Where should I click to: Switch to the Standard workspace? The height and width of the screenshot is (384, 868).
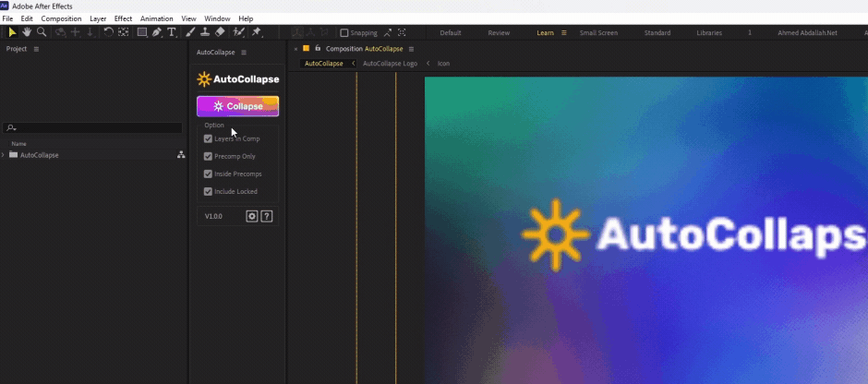click(x=657, y=32)
